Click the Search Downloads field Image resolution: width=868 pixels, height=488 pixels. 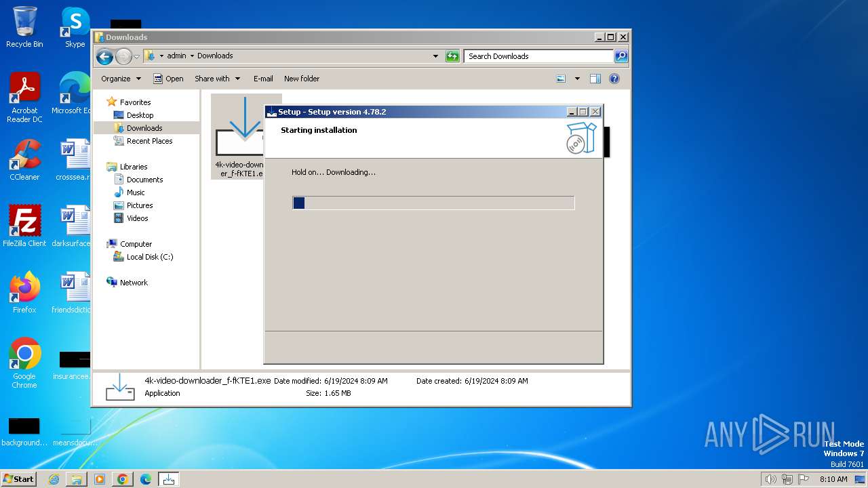tap(539, 56)
